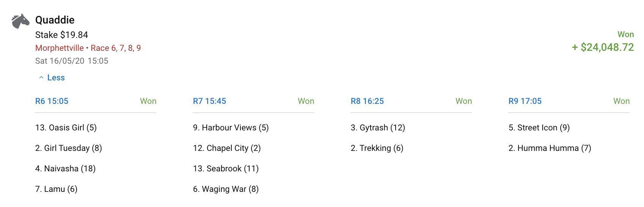644x207 pixels.
Task: Select the R6 15:05 race header
Action: point(52,101)
